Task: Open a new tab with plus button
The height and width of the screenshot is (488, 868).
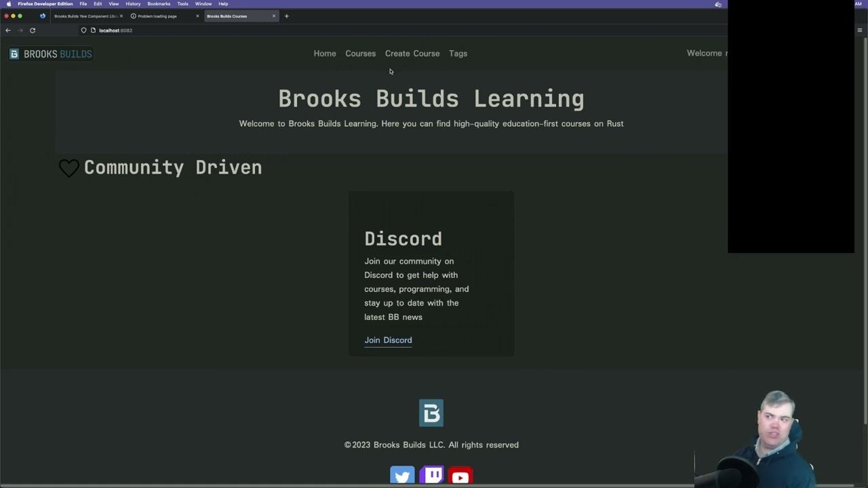Action: click(286, 16)
